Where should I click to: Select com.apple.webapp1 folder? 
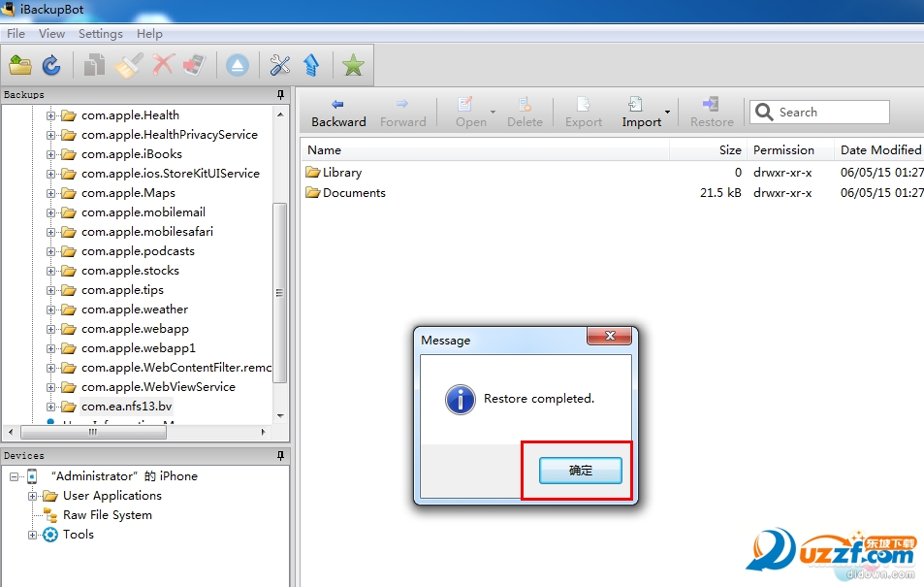[139, 348]
